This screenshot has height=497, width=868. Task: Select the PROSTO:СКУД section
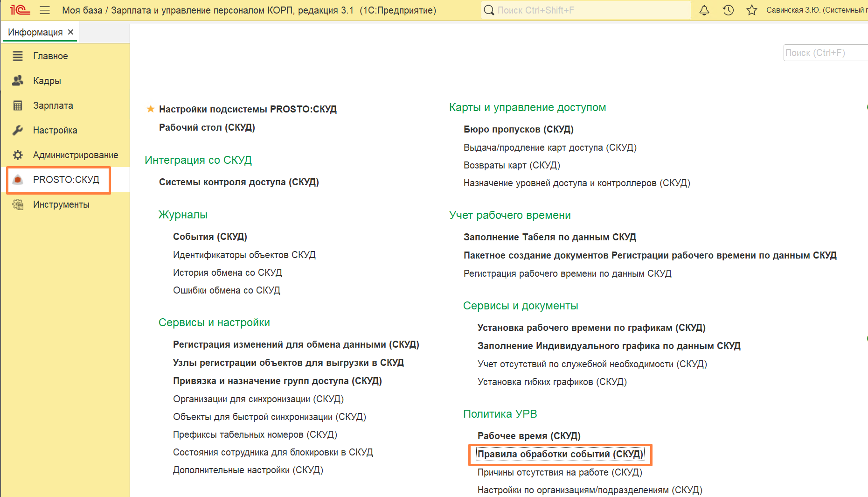click(66, 180)
